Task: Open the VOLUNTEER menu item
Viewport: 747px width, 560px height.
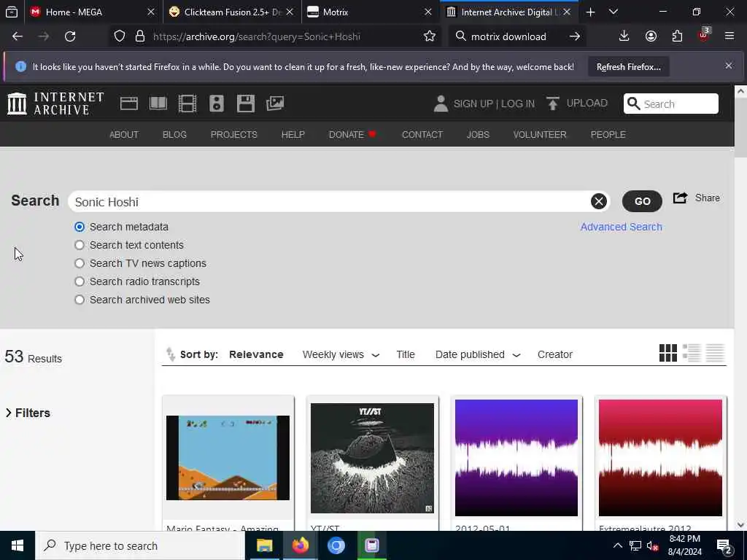Action: point(540,135)
